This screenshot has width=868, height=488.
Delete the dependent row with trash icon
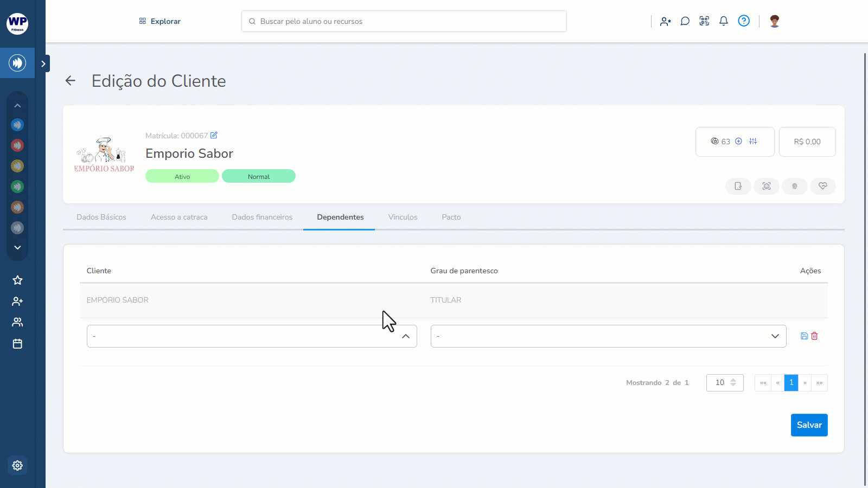tap(814, 336)
